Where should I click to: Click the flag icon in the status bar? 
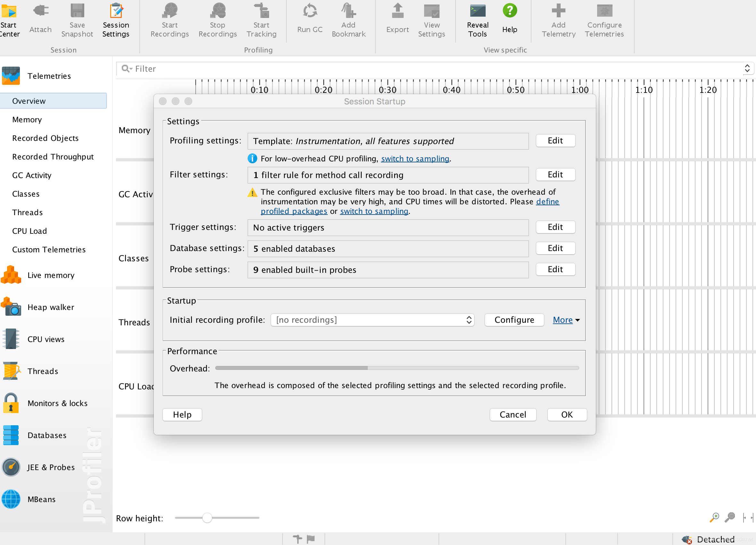tap(311, 539)
